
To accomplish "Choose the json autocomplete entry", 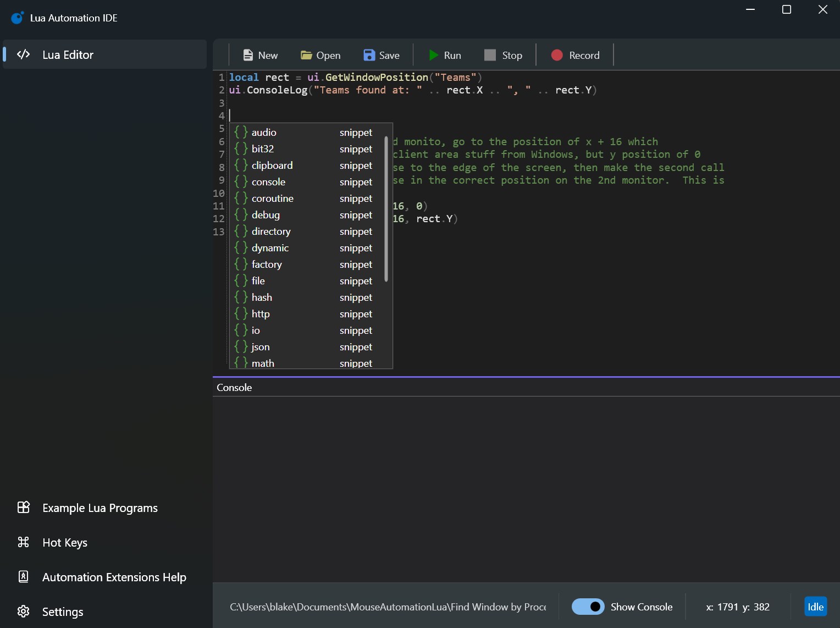I will pyautogui.click(x=308, y=346).
